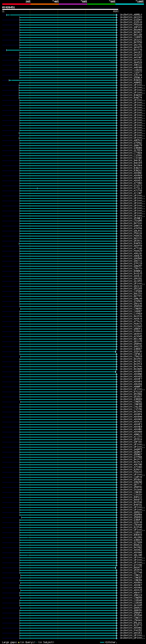Click the query end position 416
Image resolution: width=146 pixels, height=644 pixels.
(x=115, y=11)
